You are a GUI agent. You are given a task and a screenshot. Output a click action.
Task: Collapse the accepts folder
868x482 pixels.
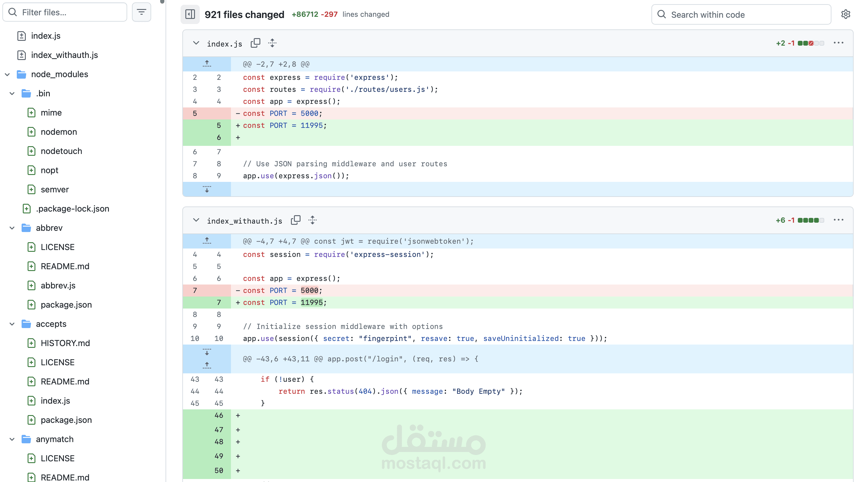(12, 324)
